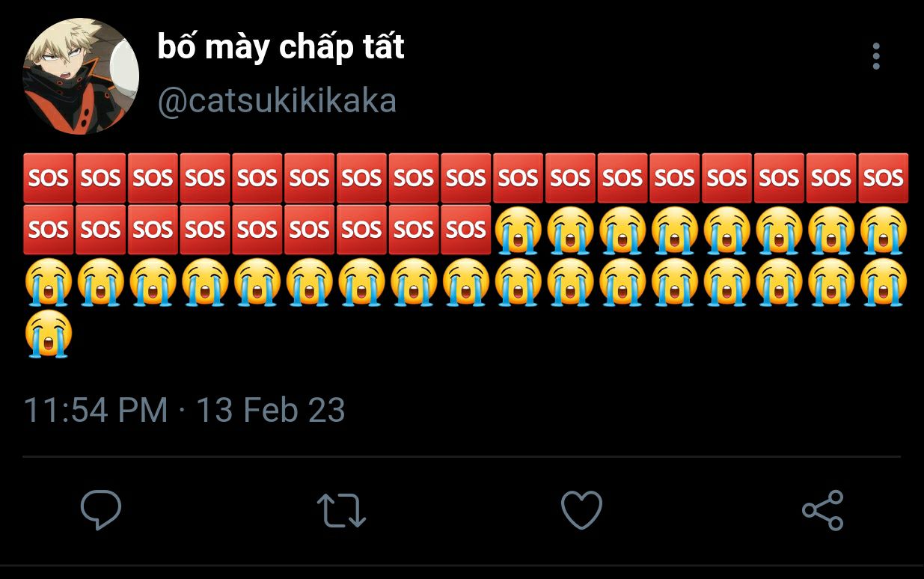Click the first crying emoji after SOS emojis

click(518, 230)
